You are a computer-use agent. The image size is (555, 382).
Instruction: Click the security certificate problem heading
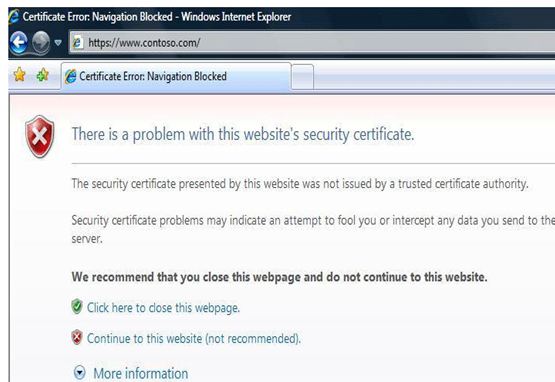243,135
